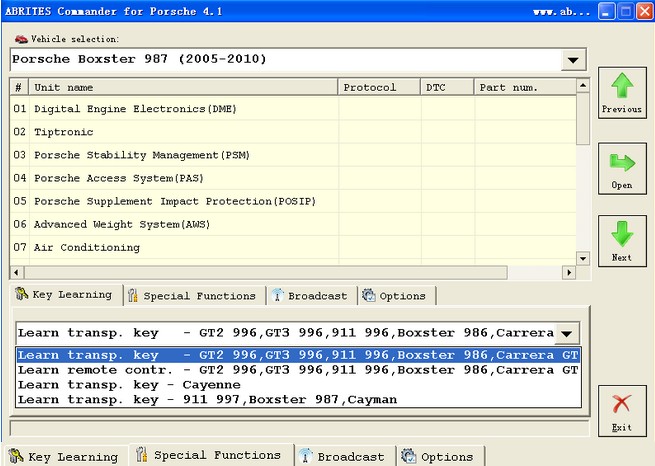Select Porsche Access System(PAS) row

(292, 178)
